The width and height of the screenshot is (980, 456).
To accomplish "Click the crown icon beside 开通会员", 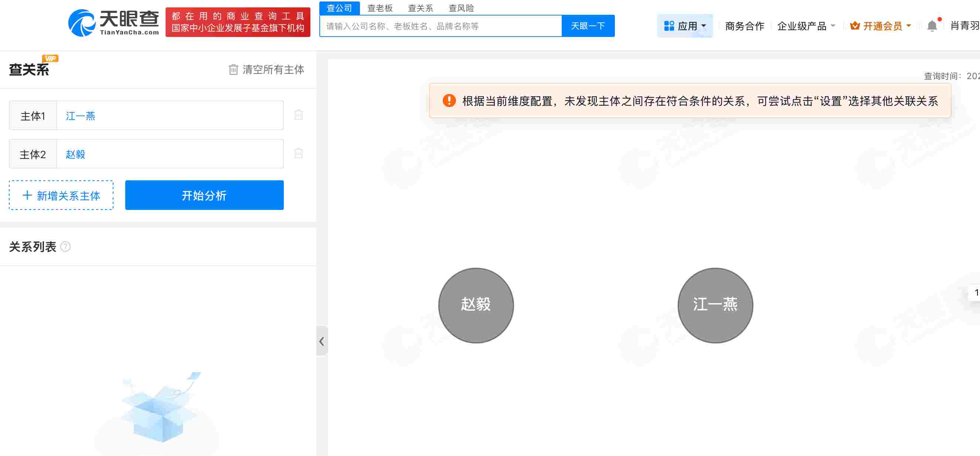I will (854, 25).
